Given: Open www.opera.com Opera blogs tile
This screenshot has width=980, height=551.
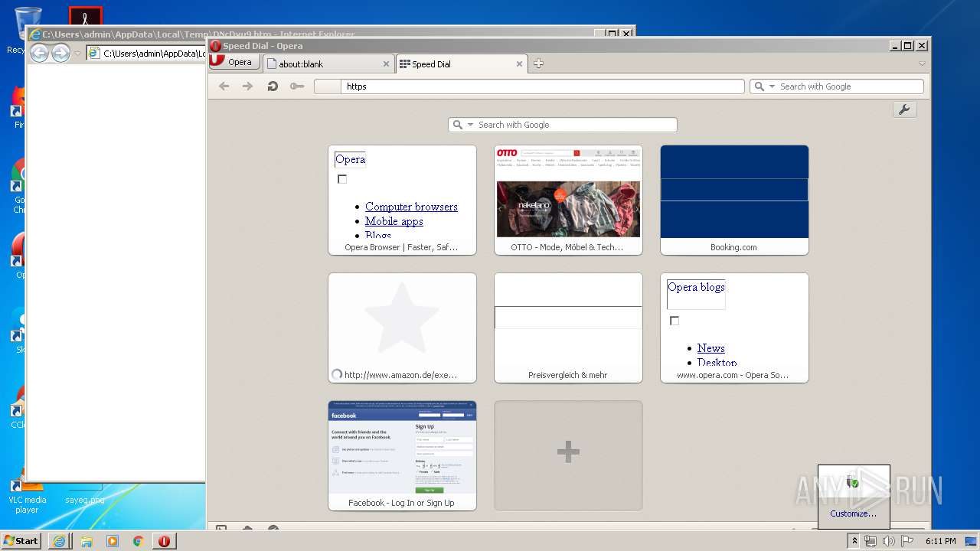Looking at the screenshot, I should pyautogui.click(x=734, y=328).
